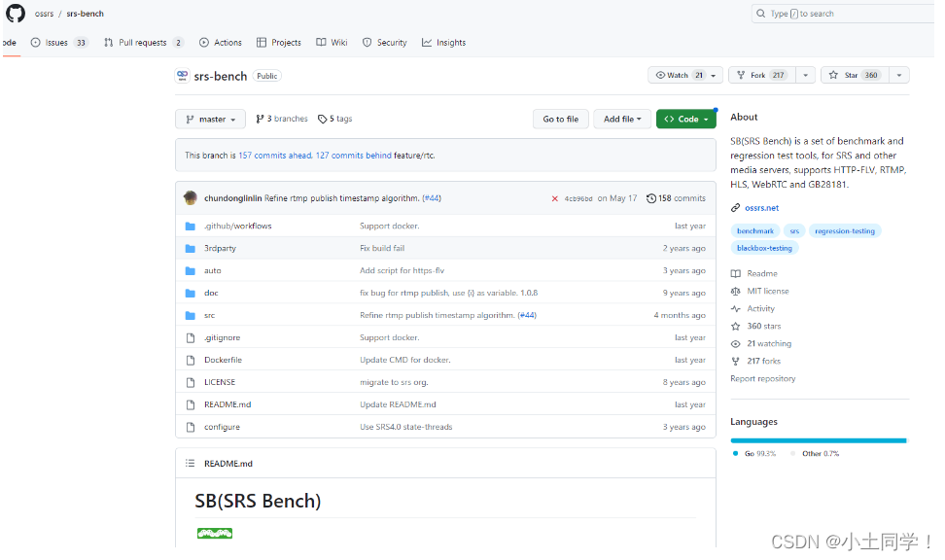This screenshot has width=945, height=560.
Task: Open the chundonglinlin author link
Action: [x=232, y=198]
